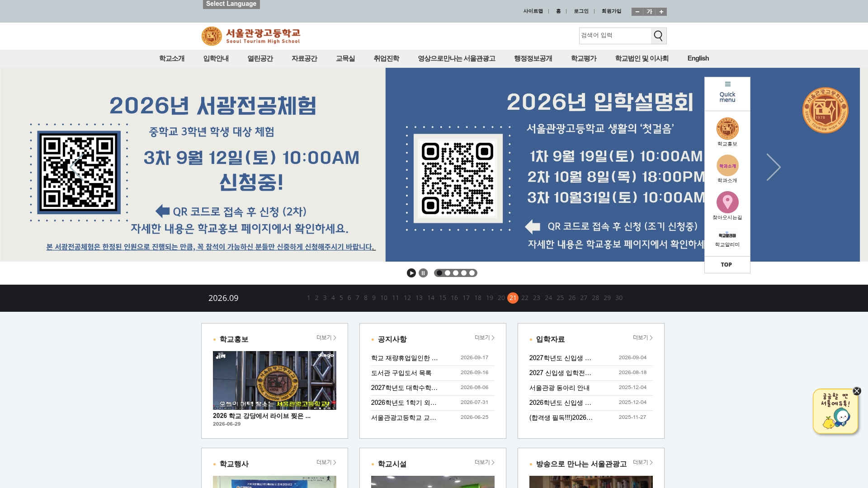This screenshot has width=868, height=488.
Task: Open the 서울에듀톡 chatbot mascot
Action: point(836,412)
